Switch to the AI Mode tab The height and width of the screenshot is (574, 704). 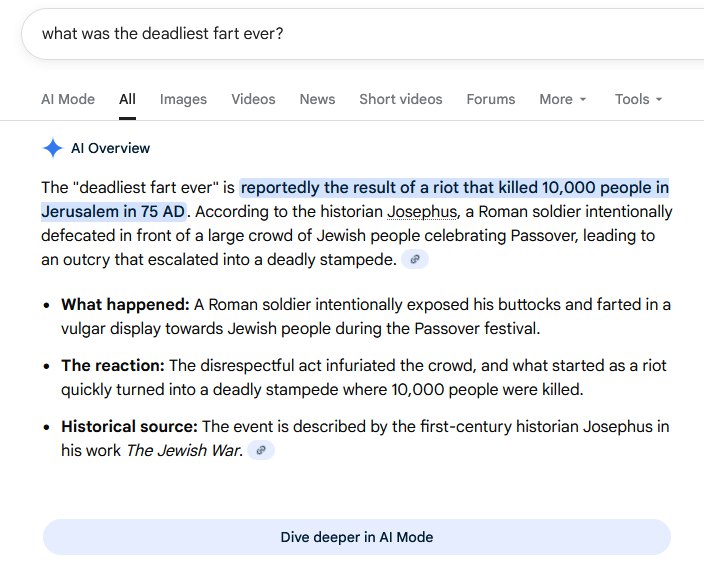click(68, 99)
